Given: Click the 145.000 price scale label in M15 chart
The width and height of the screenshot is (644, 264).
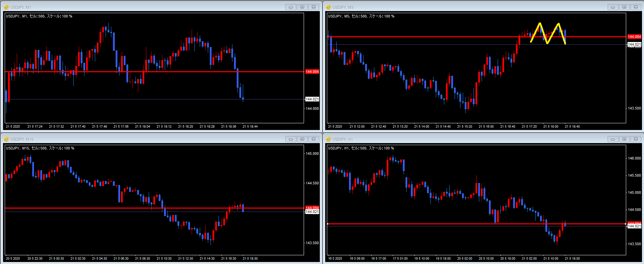Looking at the screenshot, I should [312, 153].
